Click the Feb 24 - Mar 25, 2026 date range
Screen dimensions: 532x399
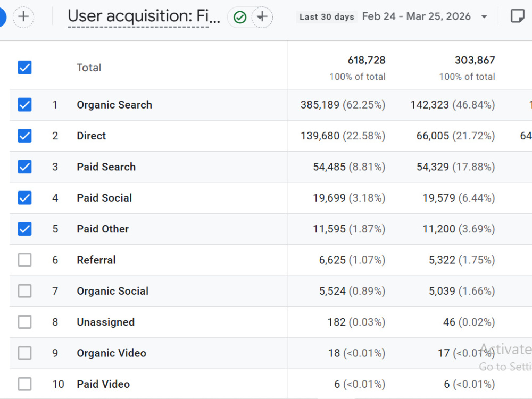click(417, 16)
